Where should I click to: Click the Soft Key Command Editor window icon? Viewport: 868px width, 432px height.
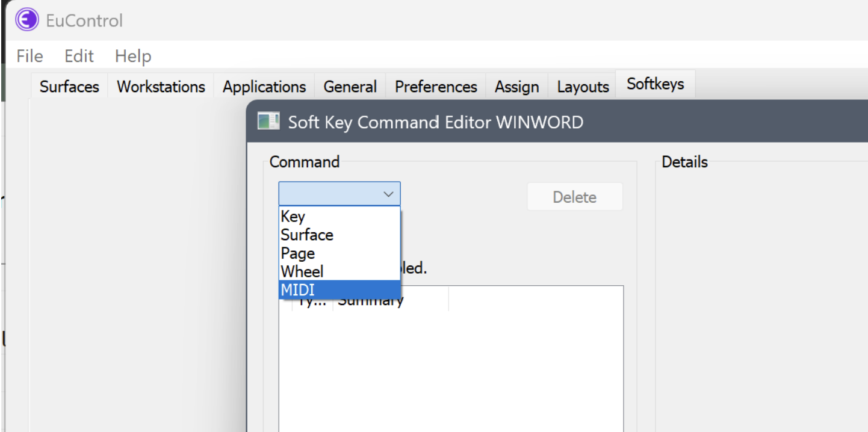268,122
